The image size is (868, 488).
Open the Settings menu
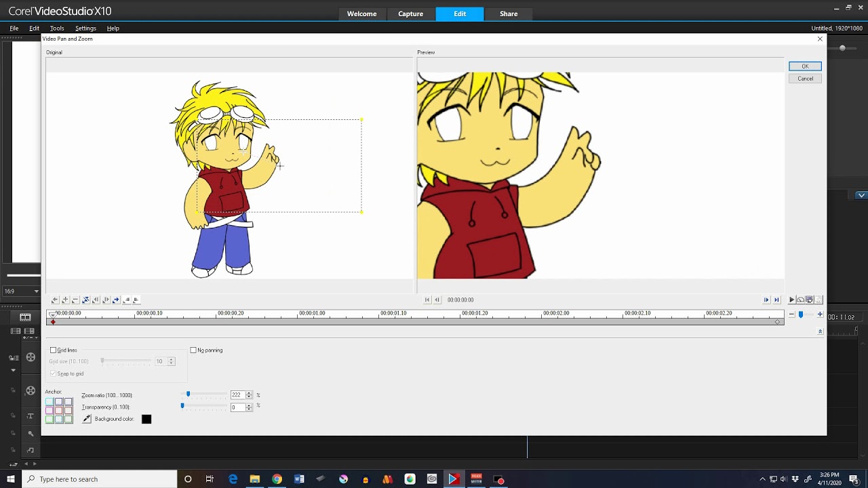[85, 28]
